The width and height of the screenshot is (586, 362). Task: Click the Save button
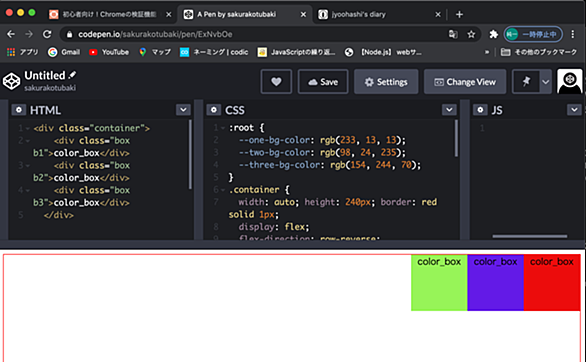323,81
